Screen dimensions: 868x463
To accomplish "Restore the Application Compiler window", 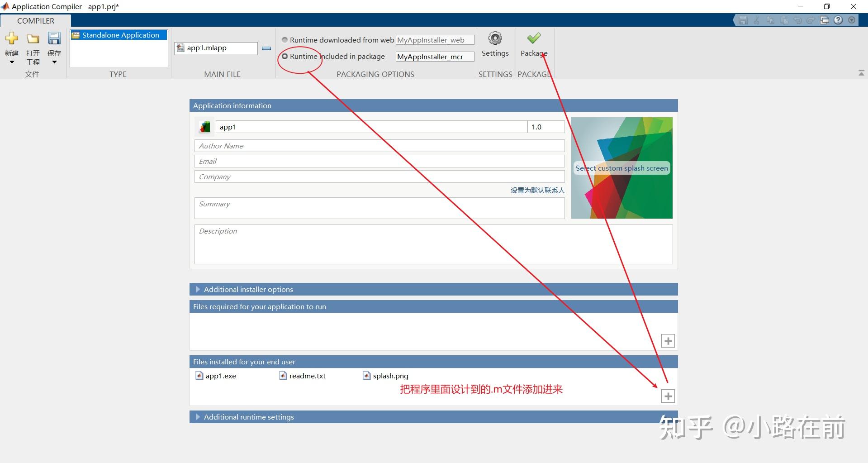I will pyautogui.click(x=827, y=6).
